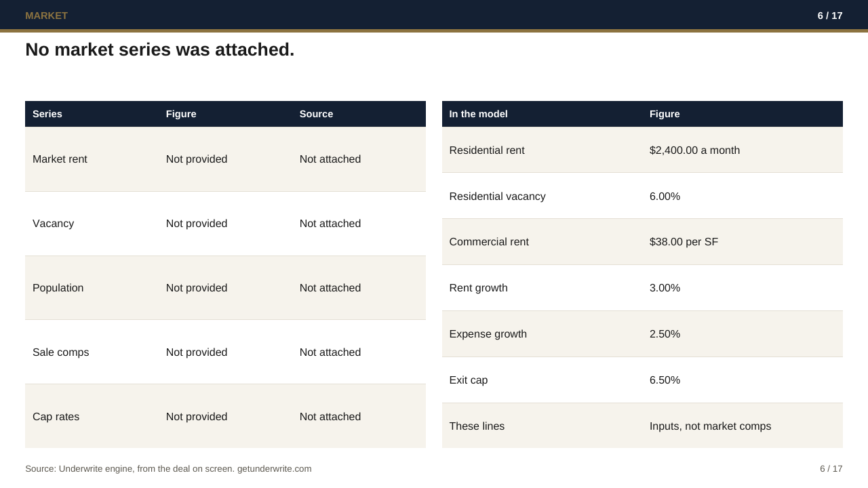Screen dimensions: 868x488
Task: Click the Rent growth row label
Action: coord(478,288)
